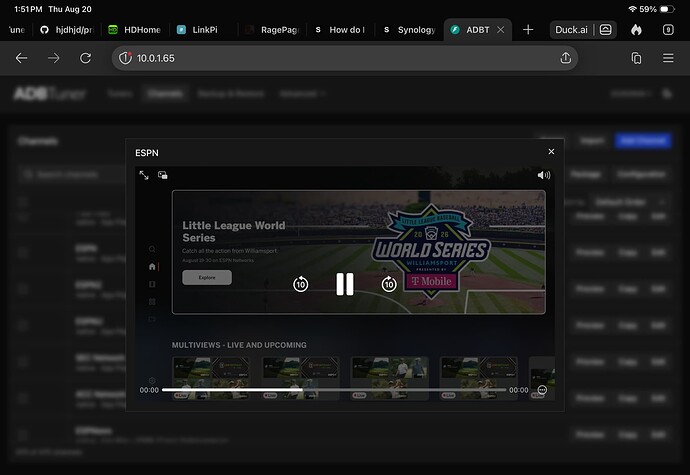Go back to the previous page
The height and width of the screenshot is (475, 690).
pyautogui.click(x=21, y=58)
